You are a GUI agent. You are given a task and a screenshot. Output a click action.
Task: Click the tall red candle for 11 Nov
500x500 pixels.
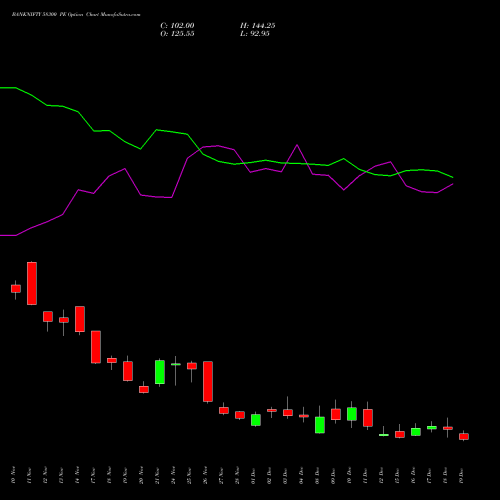click(32, 283)
